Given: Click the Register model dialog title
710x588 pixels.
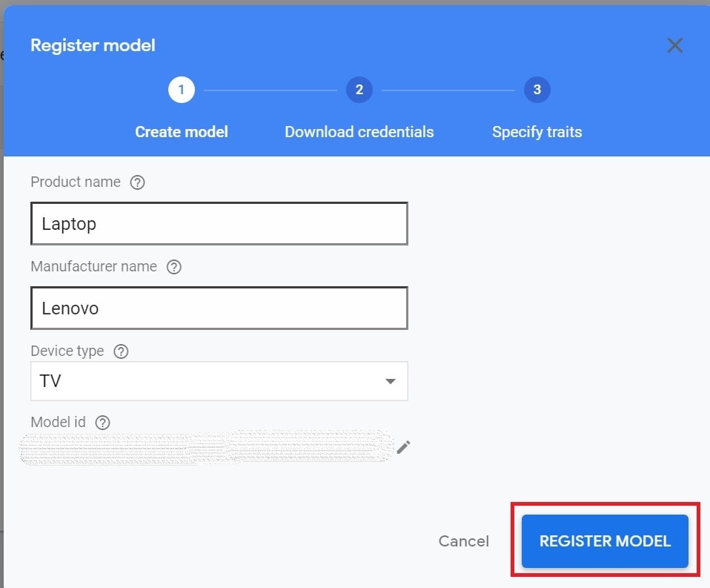Looking at the screenshot, I should click(x=93, y=45).
